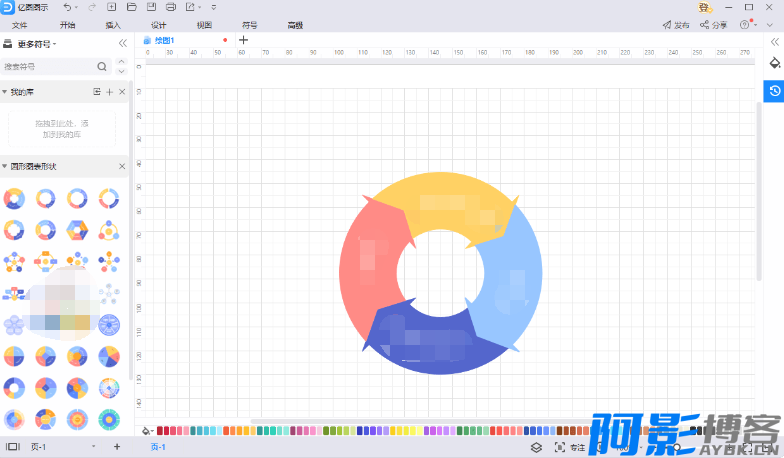The width and height of the screenshot is (784, 458).
Task: Open the fill style paint bucket panel
Action: pyautogui.click(x=774, y=63)
